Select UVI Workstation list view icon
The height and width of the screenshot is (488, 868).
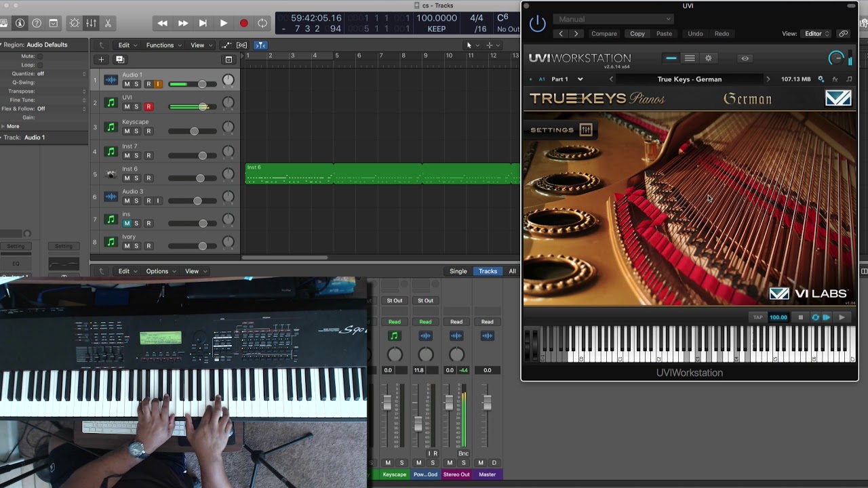tap(690, 58)
